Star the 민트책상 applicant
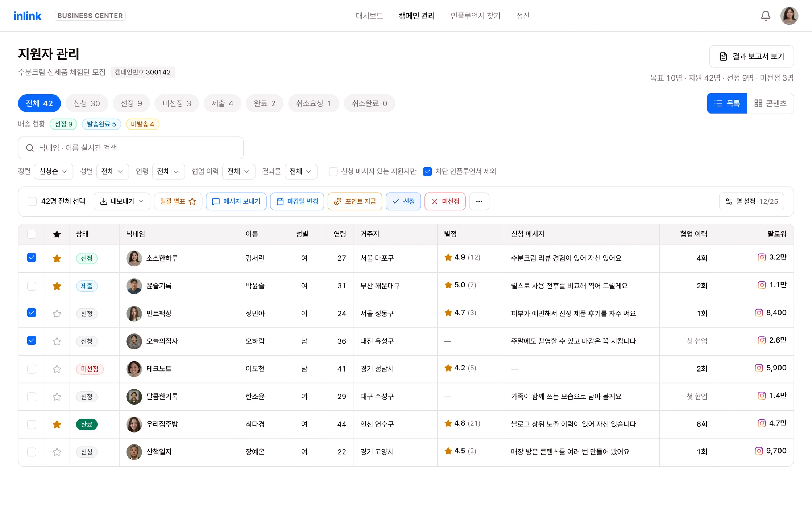Image resolution: width=812 pixels, height=508 pixels. click(x=57, y=314)
